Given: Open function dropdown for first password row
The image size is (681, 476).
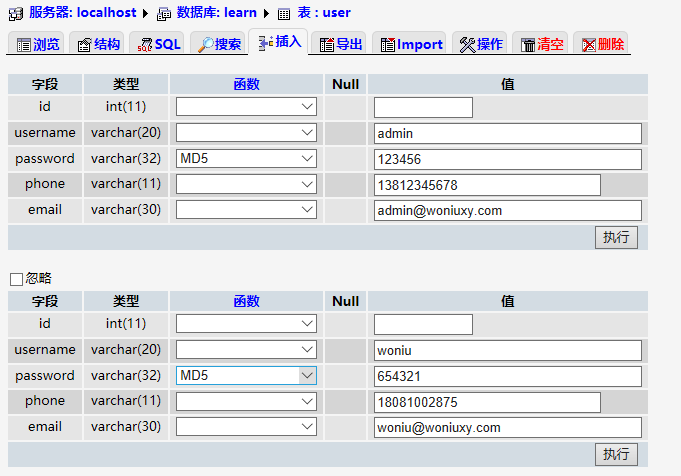Looking at the screenshot, I should tap(246, 158).
